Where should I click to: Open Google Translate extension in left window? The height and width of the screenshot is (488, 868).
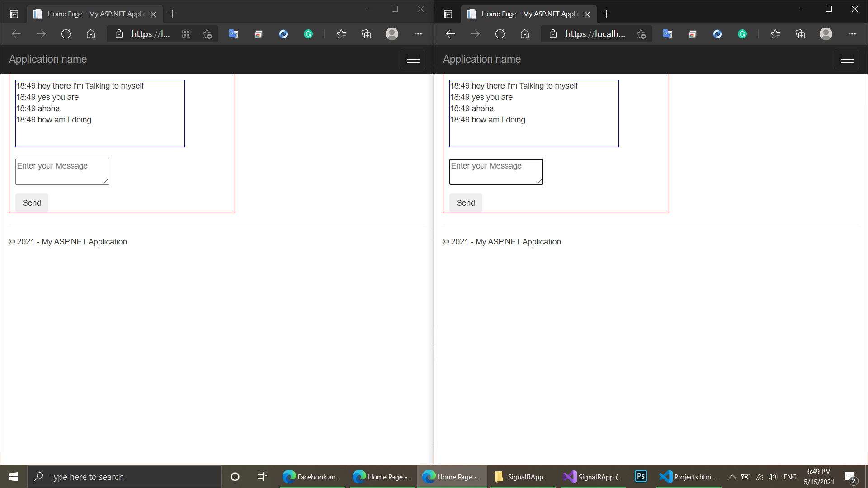click(x=234, y=34)
